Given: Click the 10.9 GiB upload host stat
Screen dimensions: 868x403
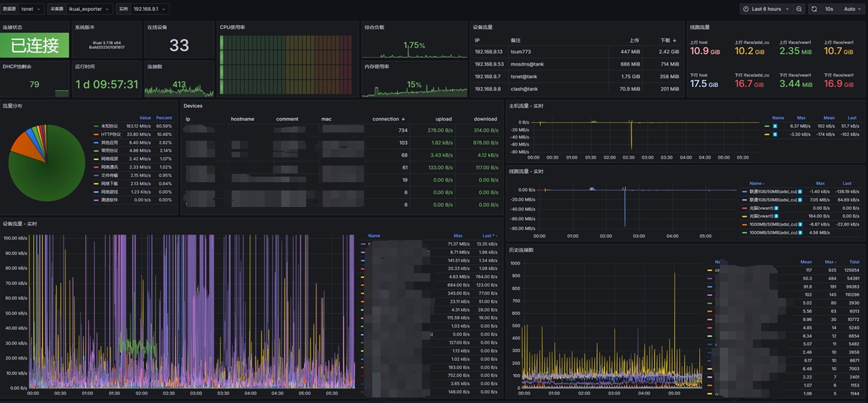Looking at the screenshot, I should click(x=705, y=51).
